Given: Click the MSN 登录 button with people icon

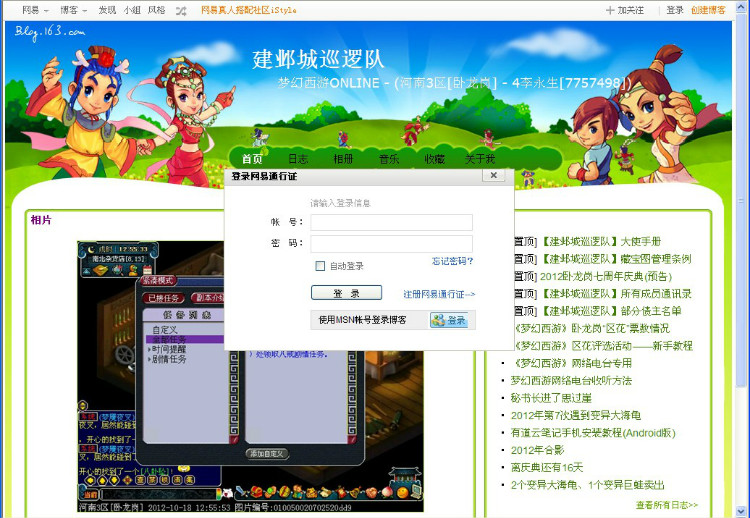Looking at the screenshot, I should click(x=449, y=320).
